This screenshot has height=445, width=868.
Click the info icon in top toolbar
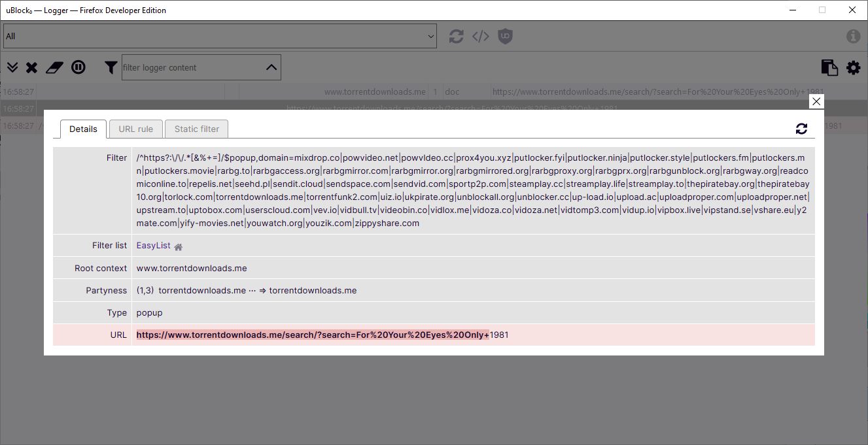pyautogui.click(x=853, y=37)
